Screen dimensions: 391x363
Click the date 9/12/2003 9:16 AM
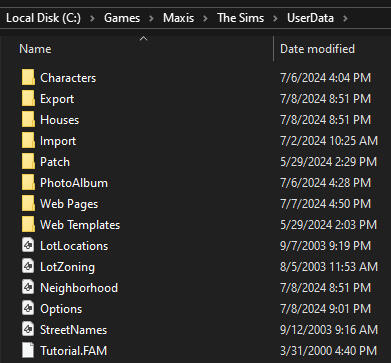click(x=329, y=330)
